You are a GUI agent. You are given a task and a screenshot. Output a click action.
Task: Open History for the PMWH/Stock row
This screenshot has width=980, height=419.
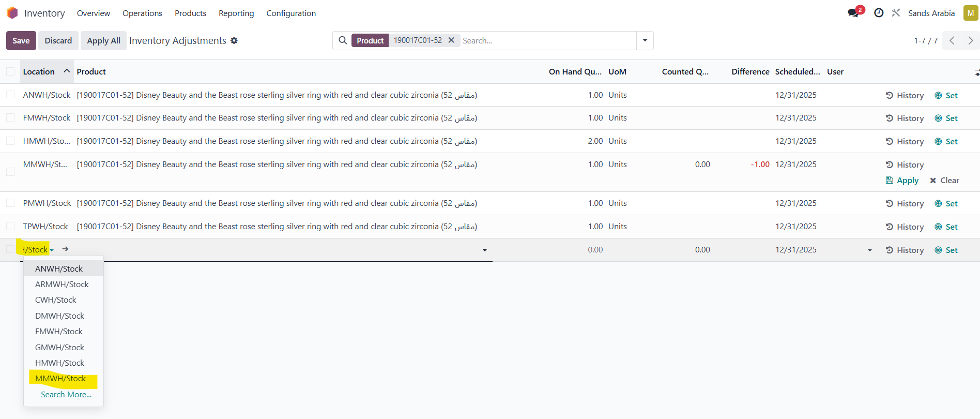(x=905, y=203)
